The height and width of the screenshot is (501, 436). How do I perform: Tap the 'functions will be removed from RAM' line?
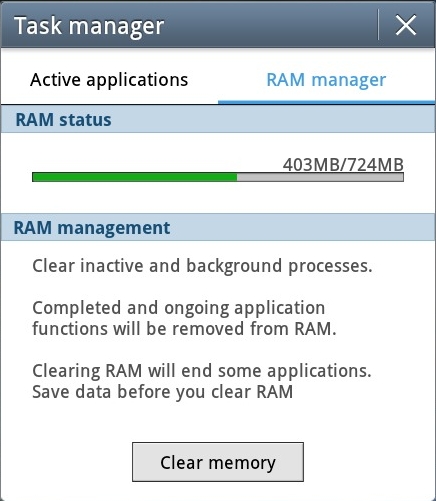pos(184,329)
